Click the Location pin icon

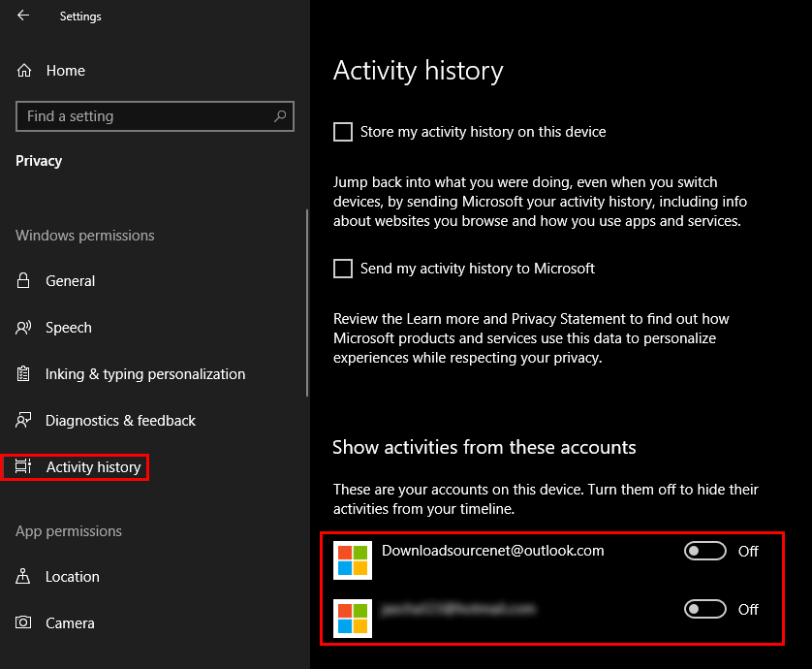coord(23,576)
